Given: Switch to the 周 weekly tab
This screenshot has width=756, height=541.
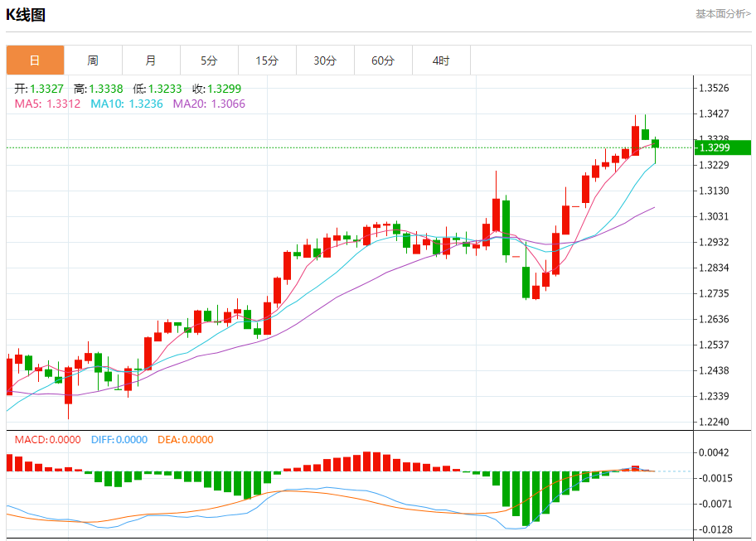Looking at the screenshot, I should (93, 60).
